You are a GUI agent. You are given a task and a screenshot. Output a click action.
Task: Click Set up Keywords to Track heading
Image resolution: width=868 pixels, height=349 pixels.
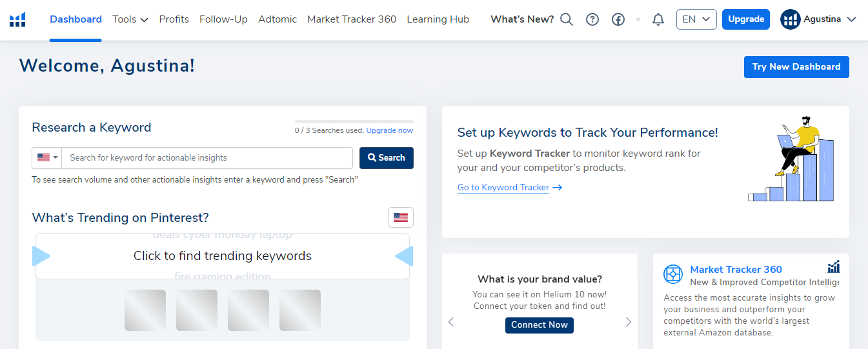(588, 133)
